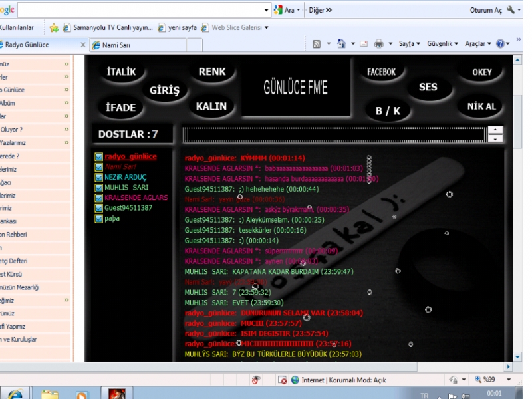Select user Guest94511387 in friends list
This screenshot has height=399, width=532.
coord(128,208)
